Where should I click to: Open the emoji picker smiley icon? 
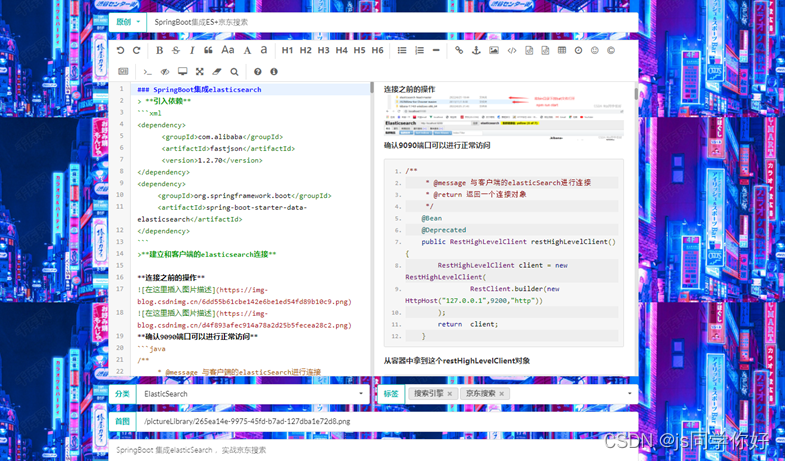[594, 50]
